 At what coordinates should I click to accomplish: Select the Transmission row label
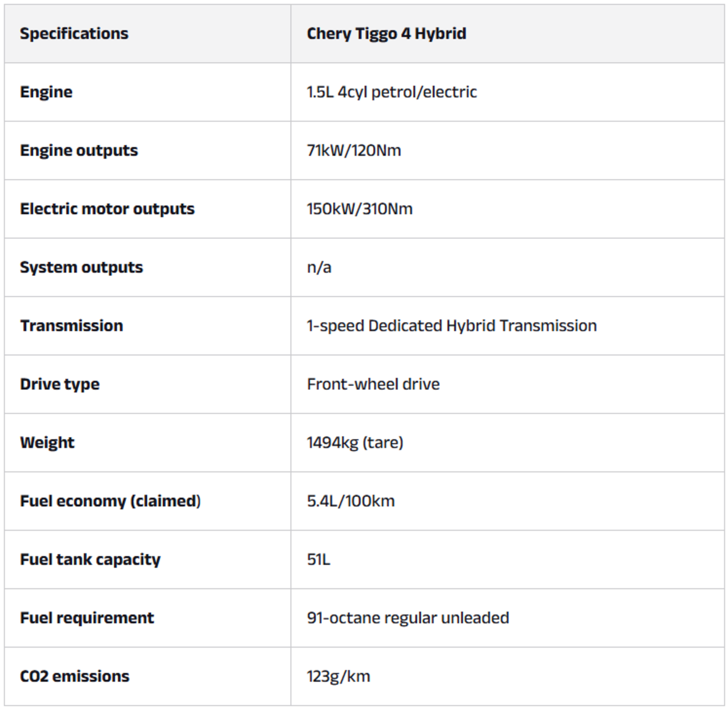71,326
